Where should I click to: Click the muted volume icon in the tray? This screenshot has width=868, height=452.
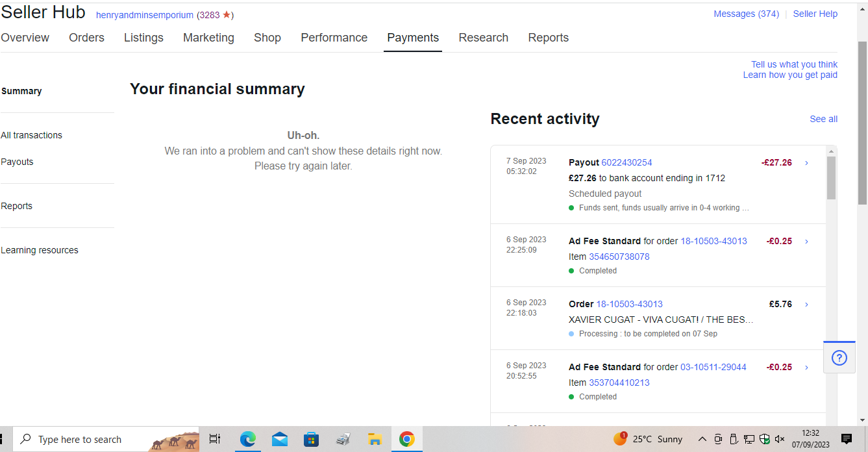[x=780, y=439]
